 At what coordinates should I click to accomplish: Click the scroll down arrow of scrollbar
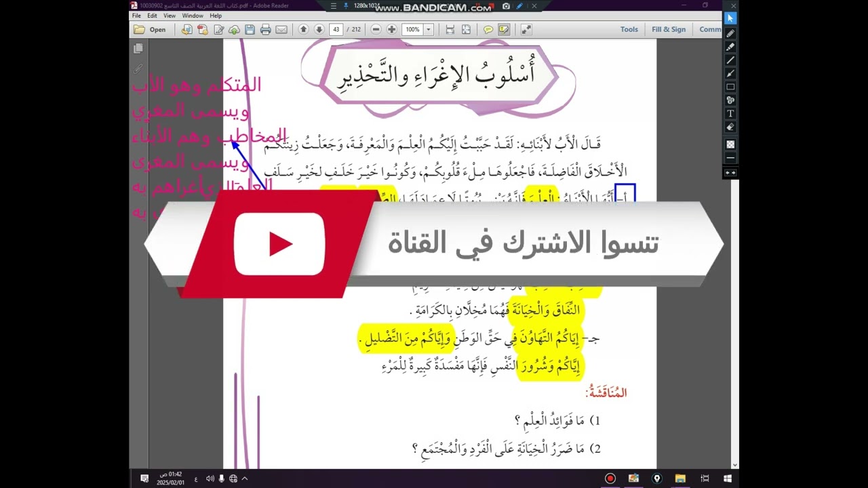pyautogui.click(x=735, y=465)
